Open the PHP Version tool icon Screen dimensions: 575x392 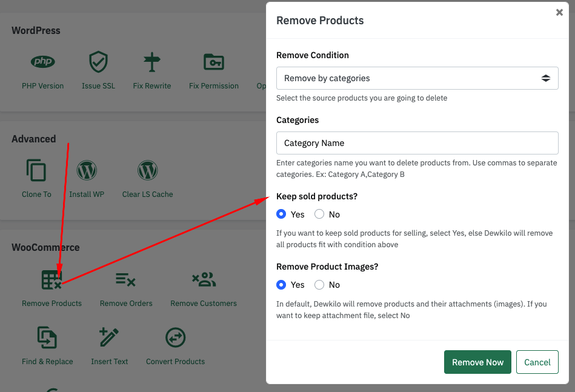(43, 62)
